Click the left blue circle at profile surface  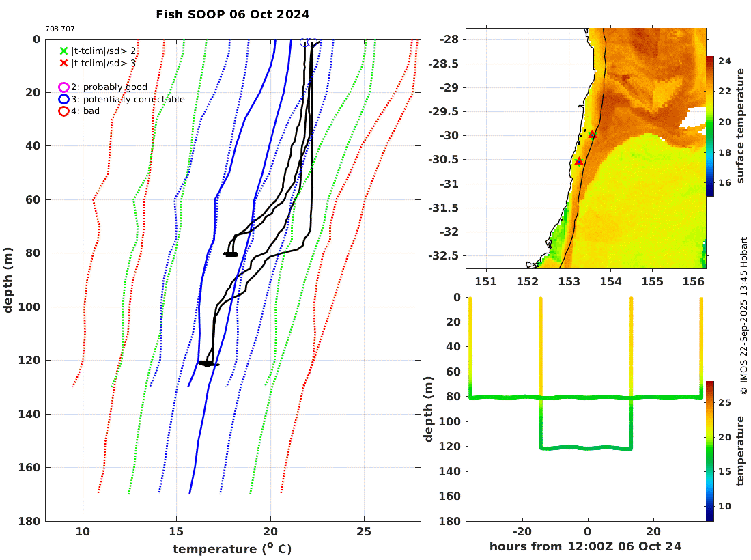[304, 42]
